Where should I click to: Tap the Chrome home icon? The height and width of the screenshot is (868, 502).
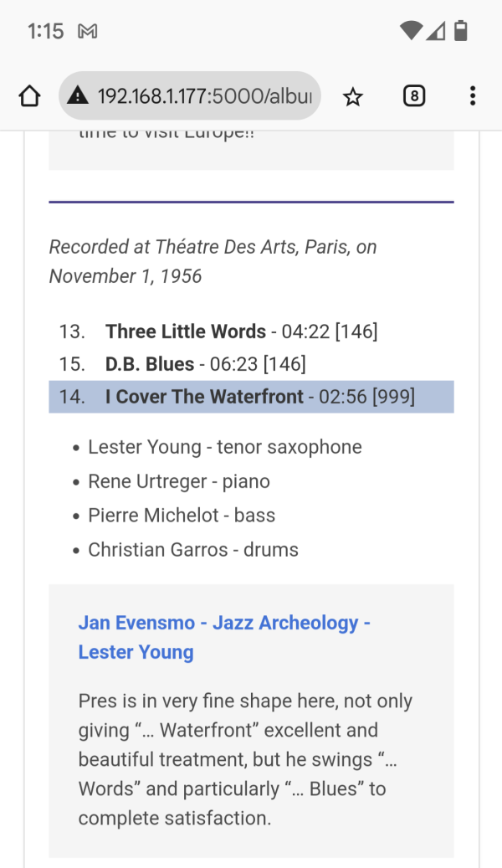point(29,96)
